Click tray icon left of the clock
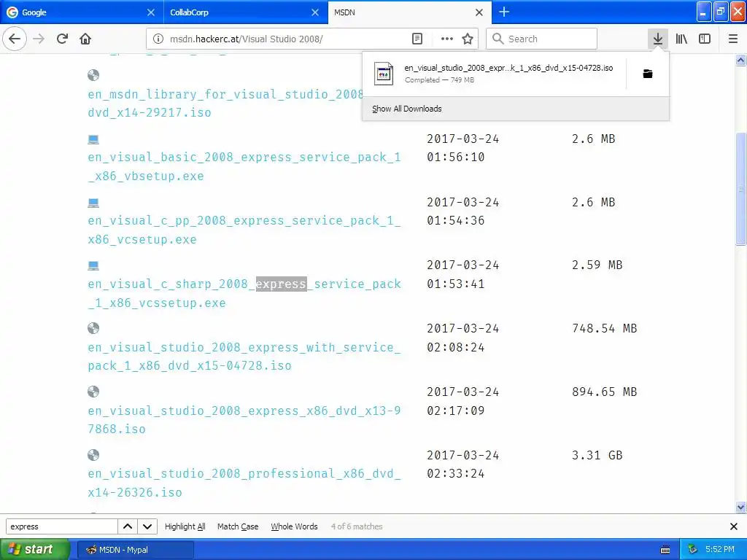The image size is (747, 560). click(x=692, y=550)
